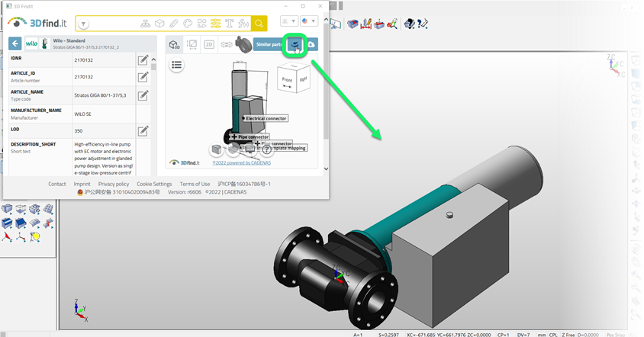The height and width of the screenshot is (337, 644).
Task: Click the yellow search magnifier button
Action: point(259,24)
